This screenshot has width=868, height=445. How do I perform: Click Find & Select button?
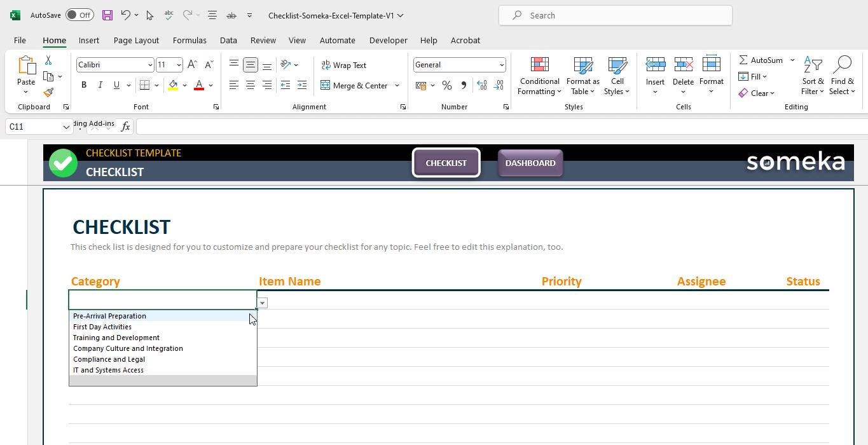[843, 76]
